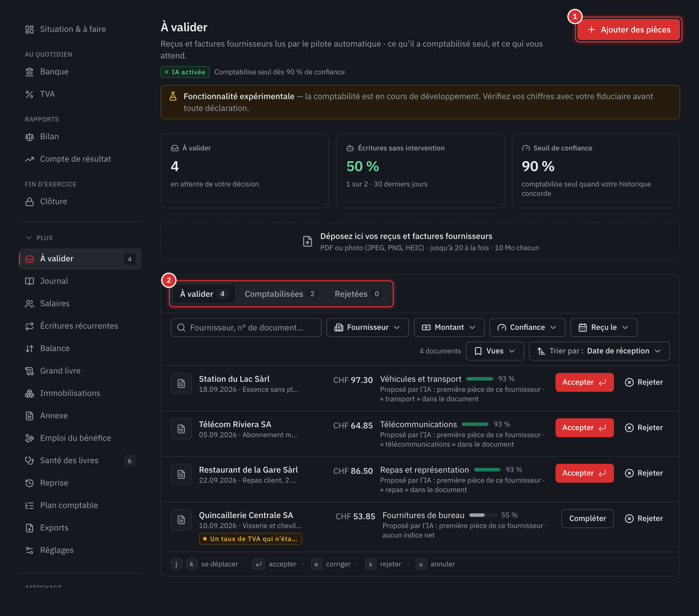Open the Reçu le date filter

coord(604,327)
